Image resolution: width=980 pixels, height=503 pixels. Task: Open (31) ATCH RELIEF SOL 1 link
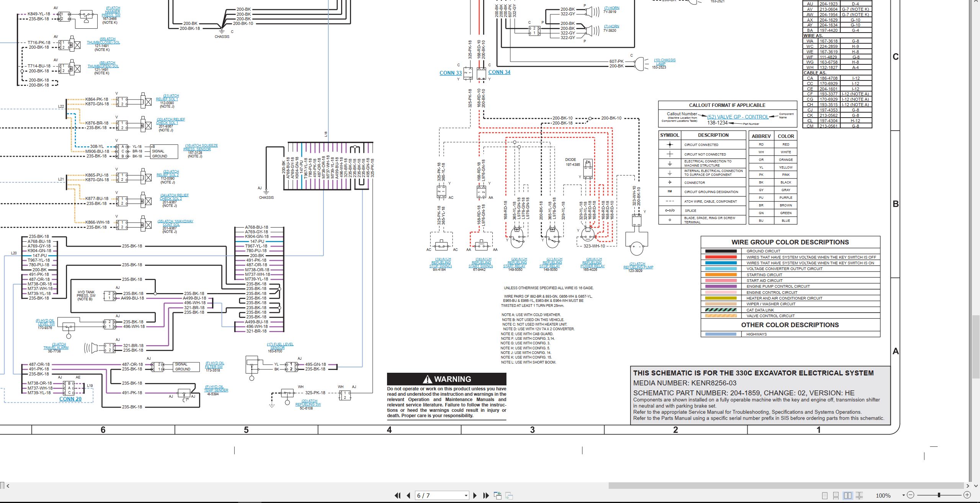[x=167, y=97]
